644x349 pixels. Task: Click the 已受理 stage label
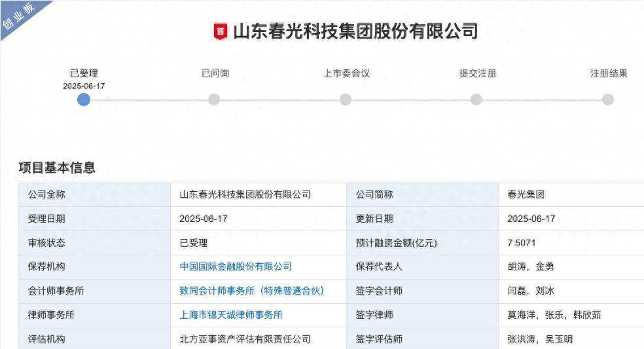click(x=84, y=73)
